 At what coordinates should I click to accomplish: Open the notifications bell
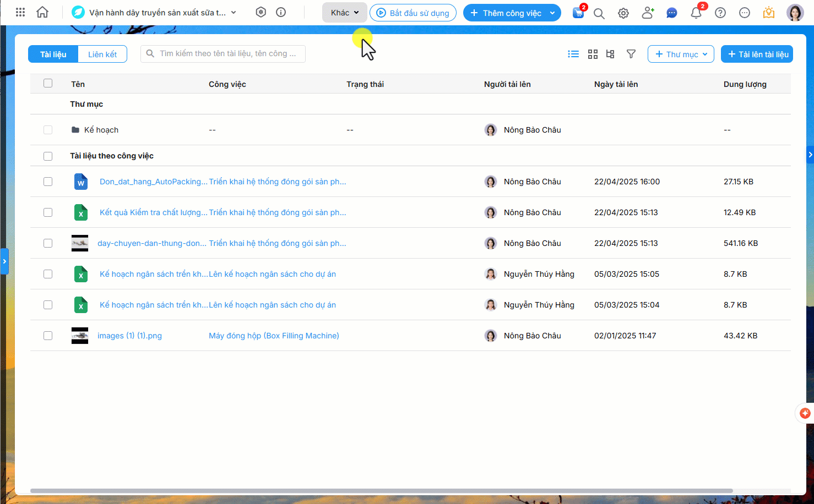(696, 13)
